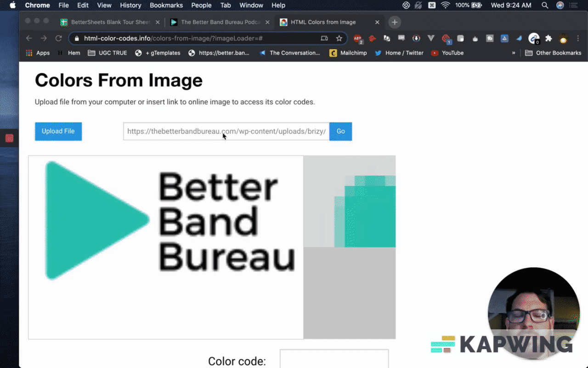This screenshot has width=588, height=368.
Task: Reload the page with the refresh icon
Action: [58, 39]
